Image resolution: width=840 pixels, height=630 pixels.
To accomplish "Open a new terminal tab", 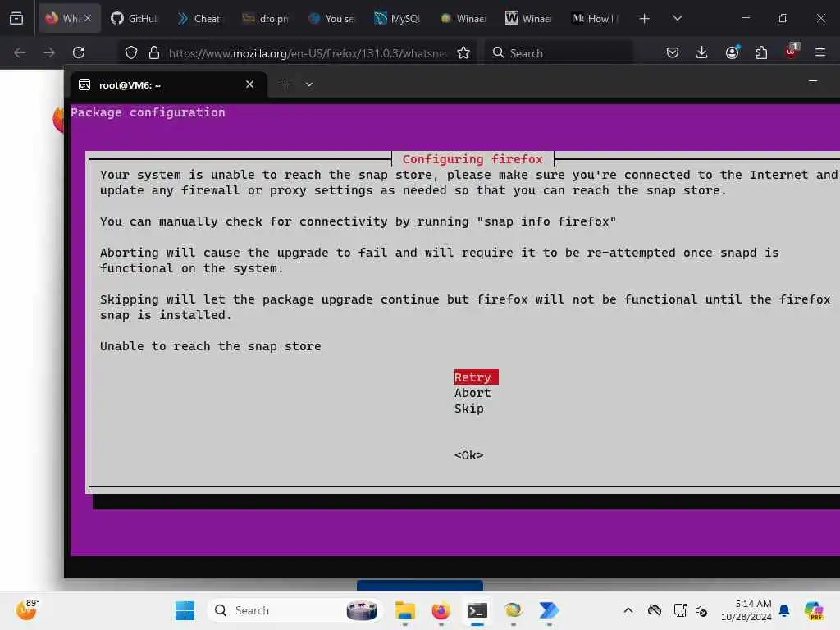I will tap(285, 84).
